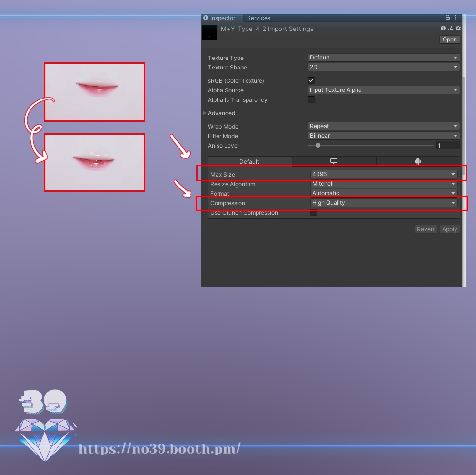
Task: Click the info icon on the Inspector tab
Action: pyautogui.click(x=205, y=18)
